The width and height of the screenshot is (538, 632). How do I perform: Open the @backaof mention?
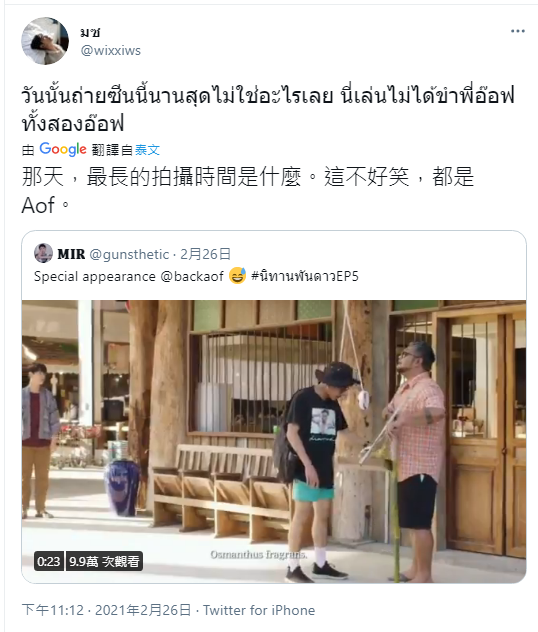click(x=192, y=276)
